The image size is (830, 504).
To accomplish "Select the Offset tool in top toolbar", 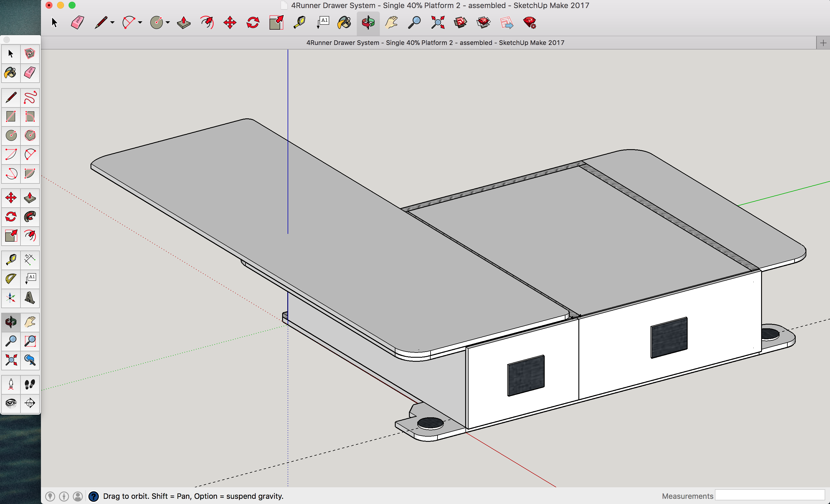I will 207,22.
